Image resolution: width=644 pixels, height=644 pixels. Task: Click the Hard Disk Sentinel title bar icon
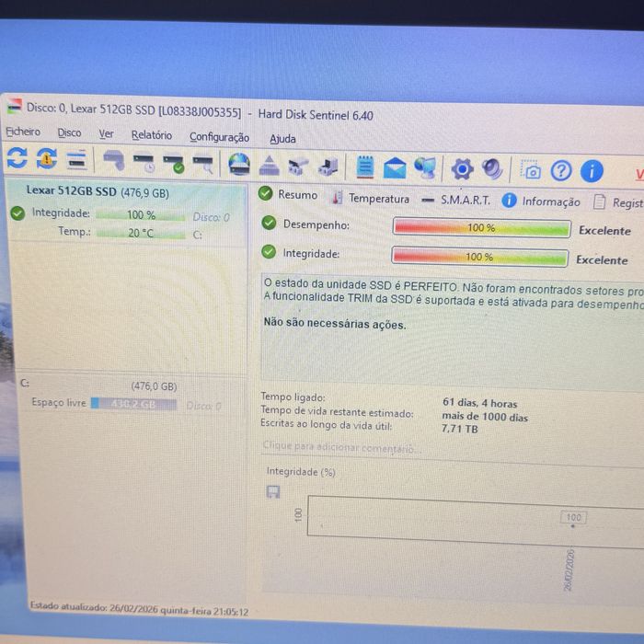15,107
